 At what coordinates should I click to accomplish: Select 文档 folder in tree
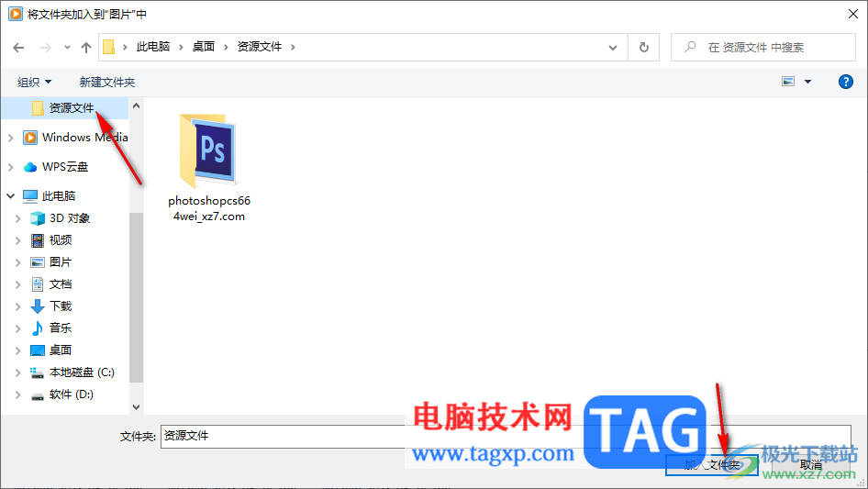(x=61, y=284)
